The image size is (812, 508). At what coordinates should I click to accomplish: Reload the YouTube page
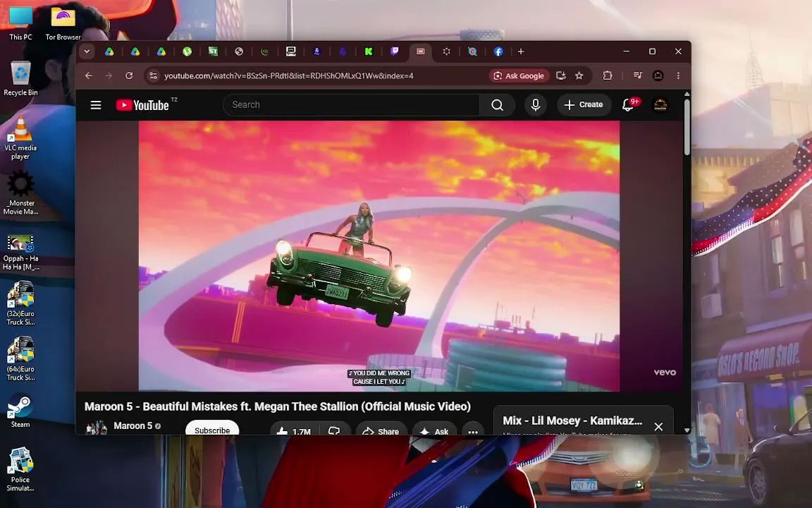129,75
